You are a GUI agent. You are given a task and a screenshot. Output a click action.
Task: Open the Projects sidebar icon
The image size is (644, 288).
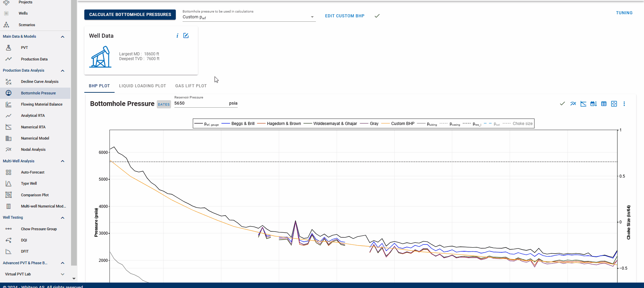tap(6, 2)
